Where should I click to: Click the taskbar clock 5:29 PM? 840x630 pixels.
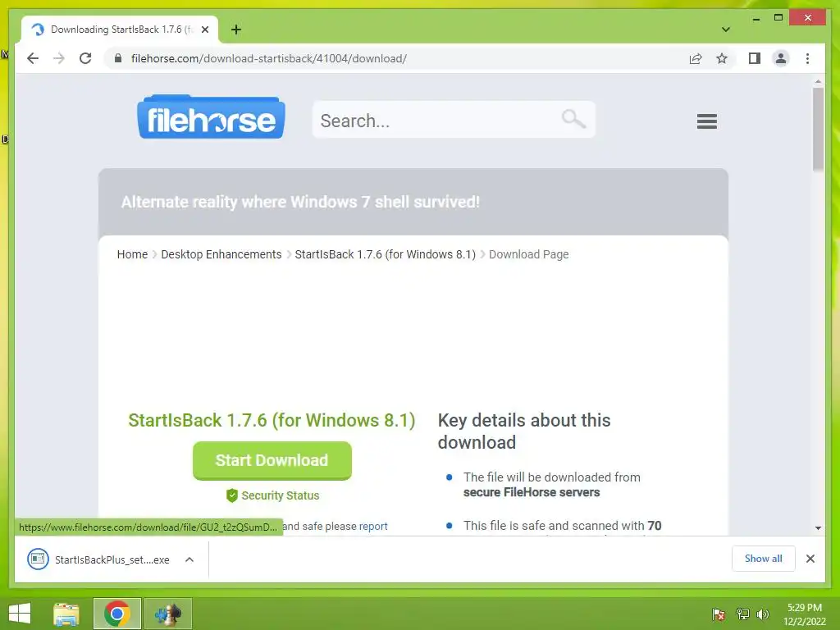click(x=805, y=614)
